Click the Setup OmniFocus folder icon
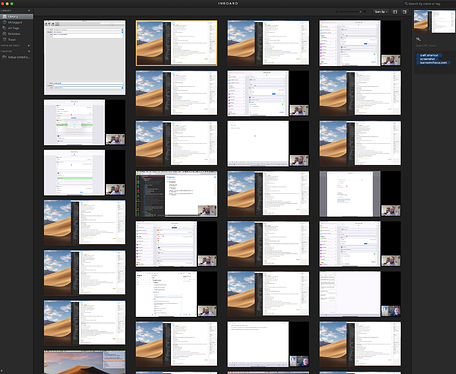456x374 pixels. [4, 57]
